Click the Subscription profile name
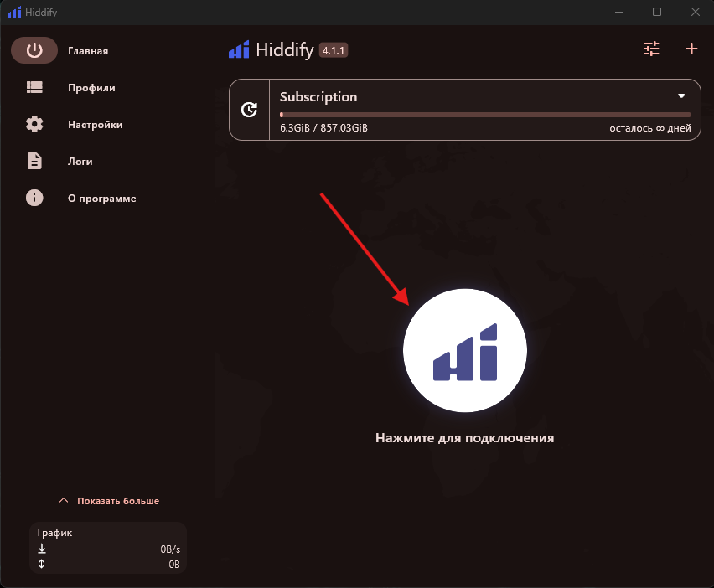This screenshot has width=714, height=588. pyautogui.click(x=318, y=97)
